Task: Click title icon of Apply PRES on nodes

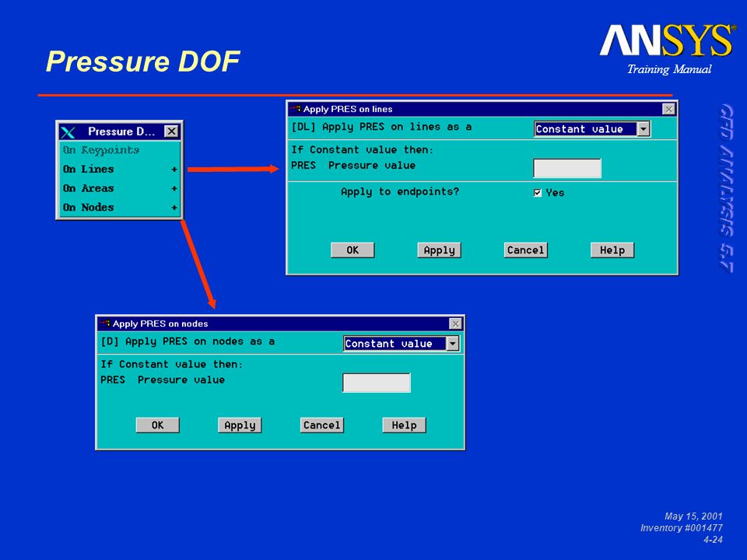Action: 105,324
